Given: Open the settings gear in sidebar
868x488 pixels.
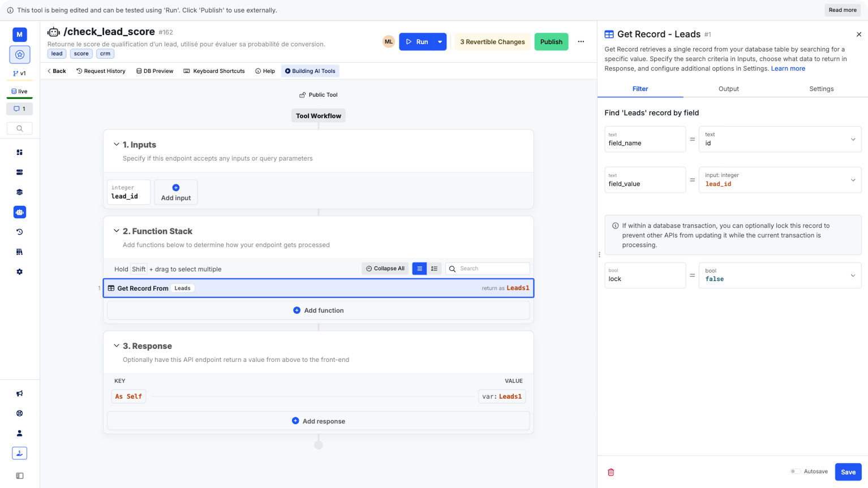Looking at the screenshot, I should (20, 272).
